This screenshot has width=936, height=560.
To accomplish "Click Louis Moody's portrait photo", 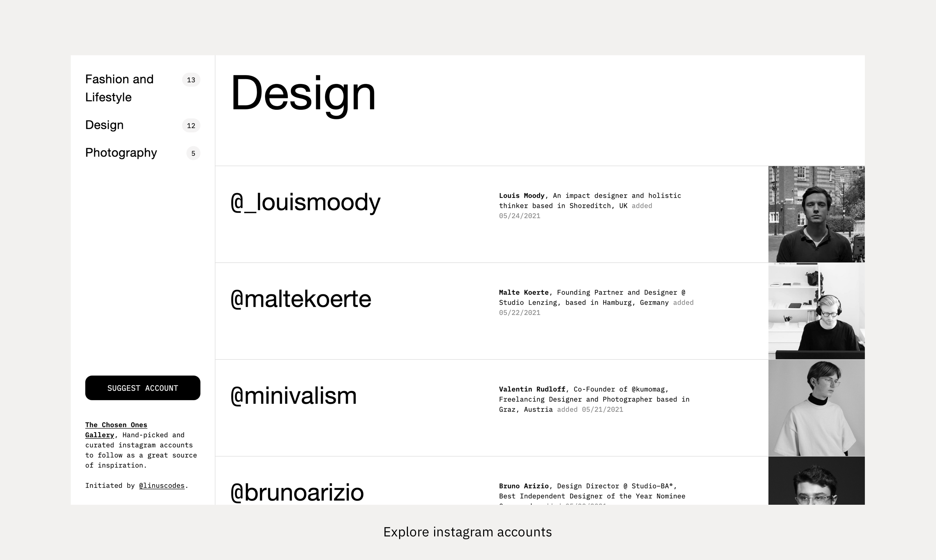I will [816, 214].
